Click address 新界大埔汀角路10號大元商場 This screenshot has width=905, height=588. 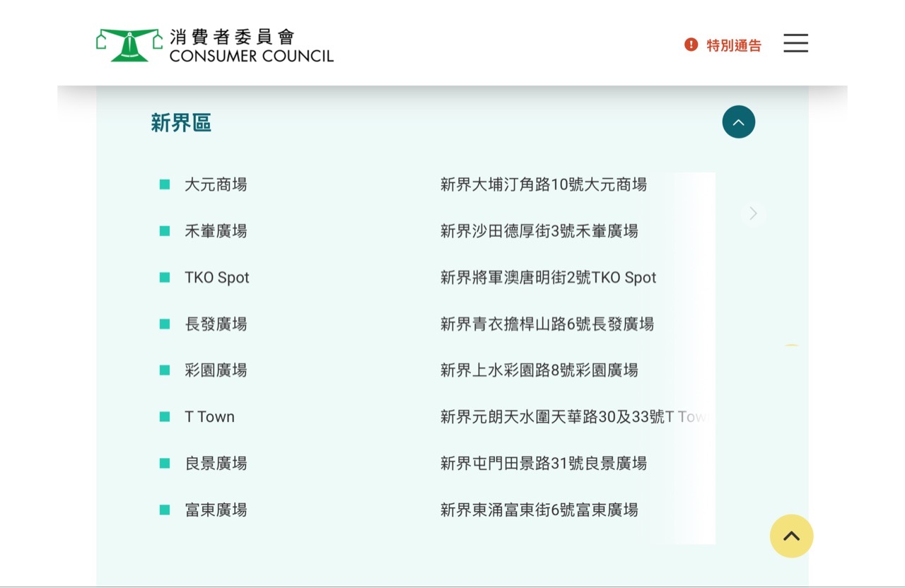coord(544,184)
